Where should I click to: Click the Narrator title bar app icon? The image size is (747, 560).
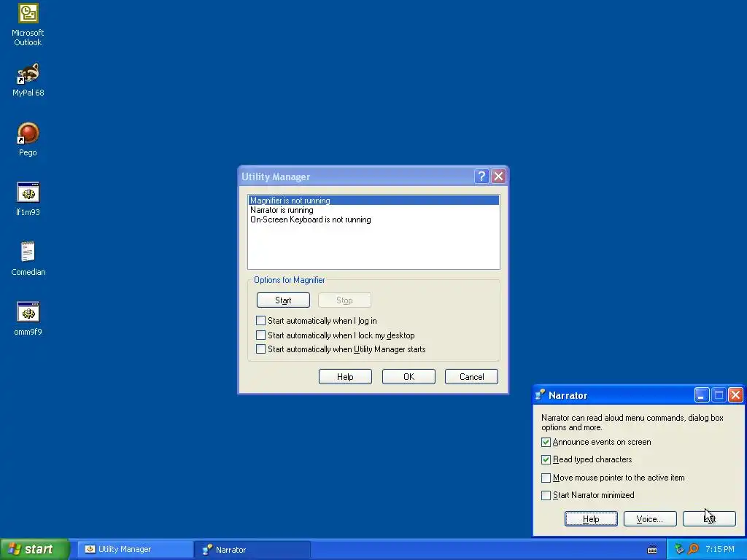(541, 395)
